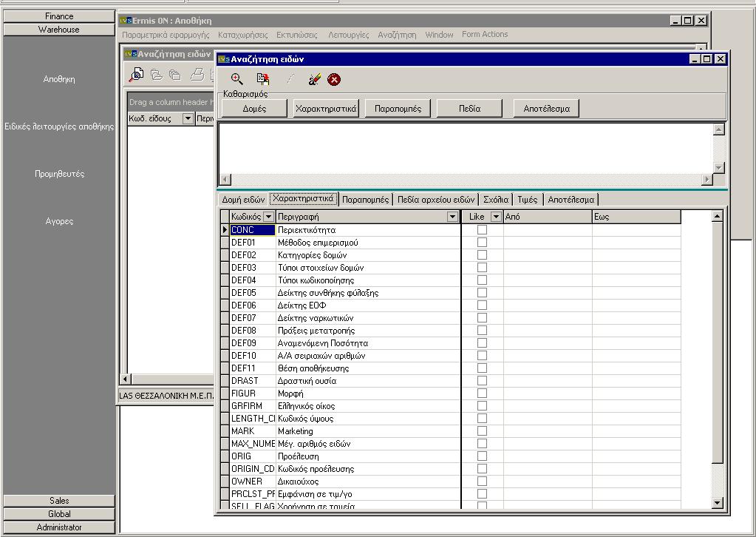Screen dimensions: 756x537
Task: Select the Εμφάνιση σε τιμ/γο description cell
Action: pyautogui.click(x=368, y=493)
